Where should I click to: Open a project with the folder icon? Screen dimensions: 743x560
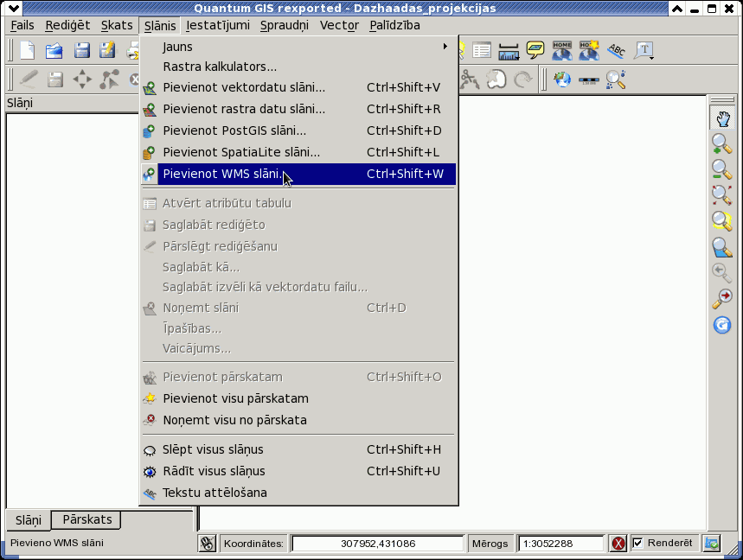pos(54,50)
